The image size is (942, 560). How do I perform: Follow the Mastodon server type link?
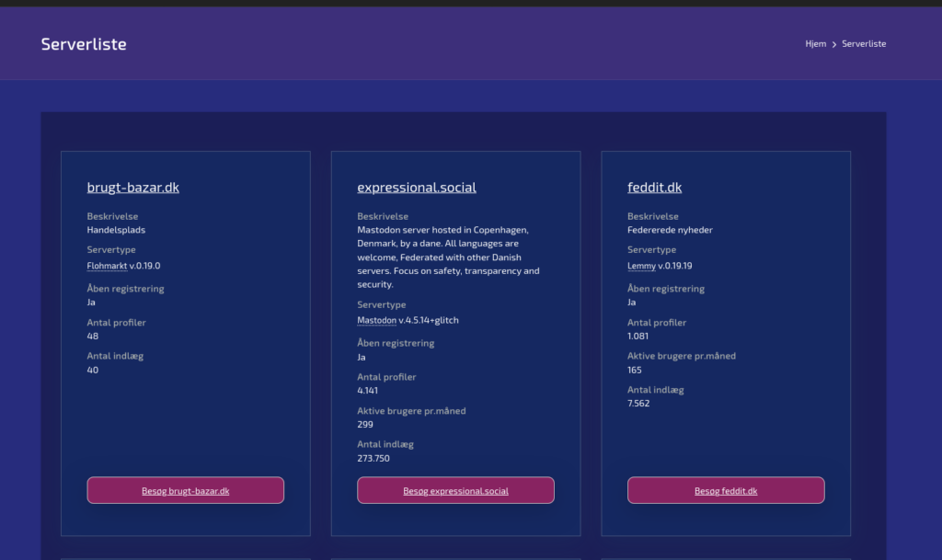tap(376, 321)
